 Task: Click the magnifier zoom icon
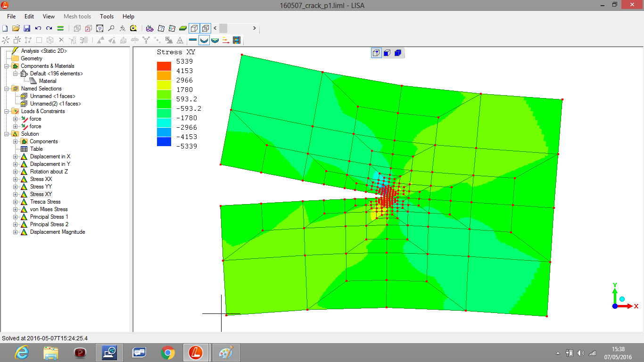(x=111, y=28)
